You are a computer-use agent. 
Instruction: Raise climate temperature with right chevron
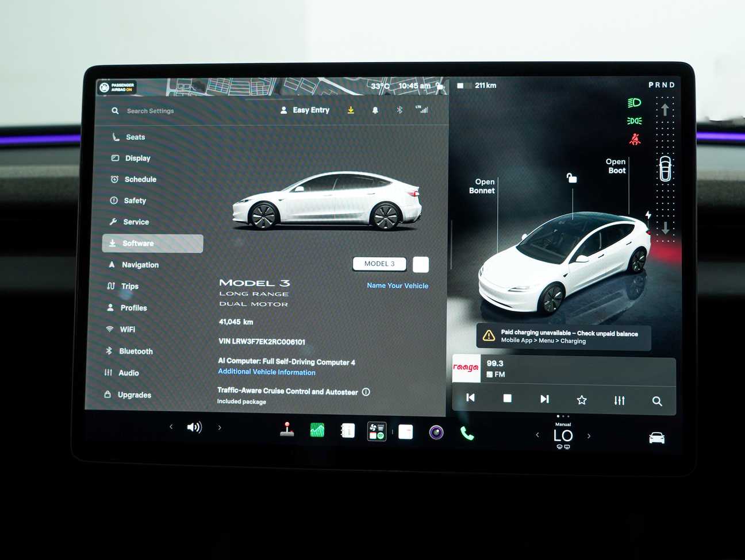tap(589, 436)
